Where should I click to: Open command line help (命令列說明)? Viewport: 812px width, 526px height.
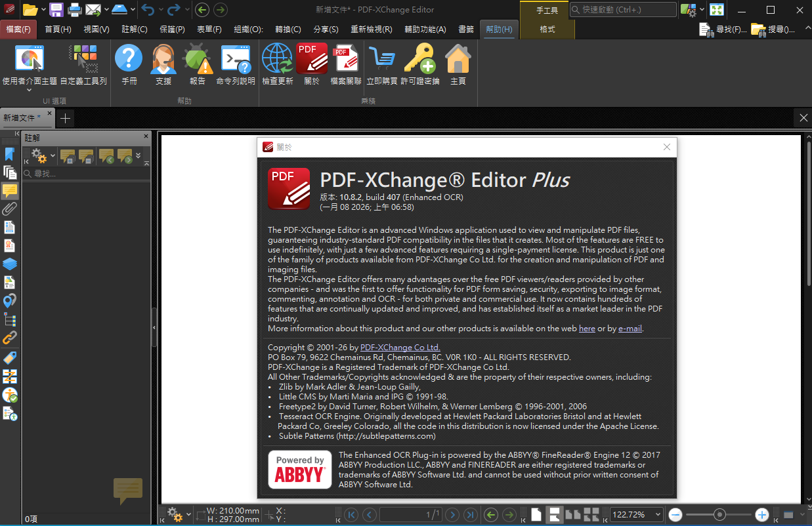click(236, 64)
